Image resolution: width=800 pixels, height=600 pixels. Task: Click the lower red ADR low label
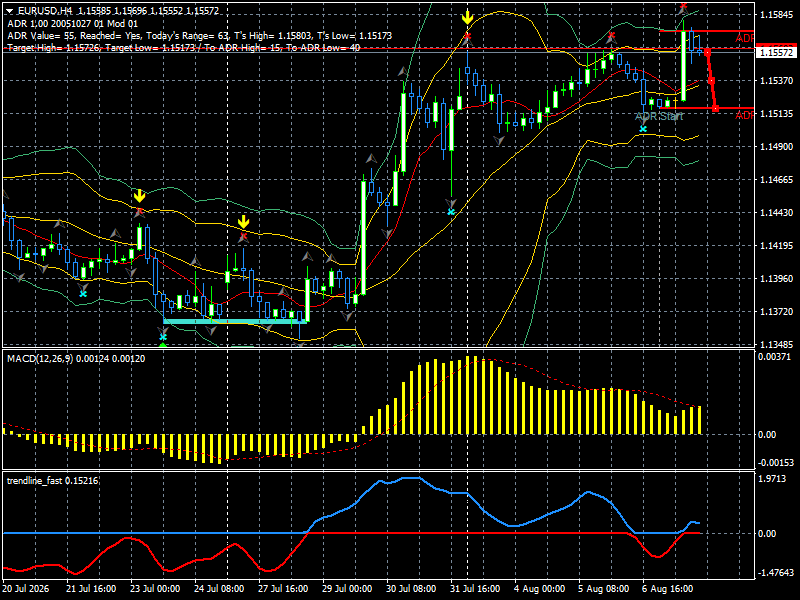pyautogui.click(x=744, y=115)
